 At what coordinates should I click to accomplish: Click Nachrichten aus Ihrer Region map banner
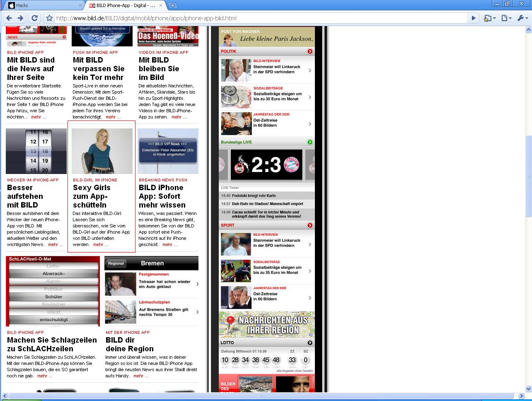click(x=267, y=325)
